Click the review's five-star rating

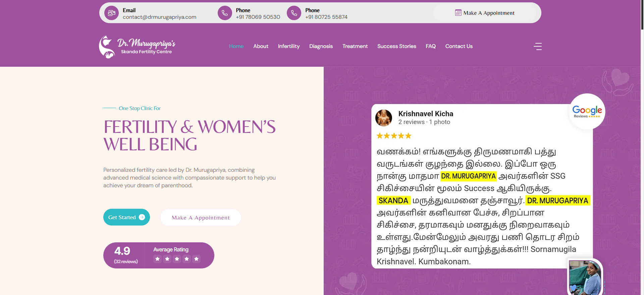tap(394, 136)
